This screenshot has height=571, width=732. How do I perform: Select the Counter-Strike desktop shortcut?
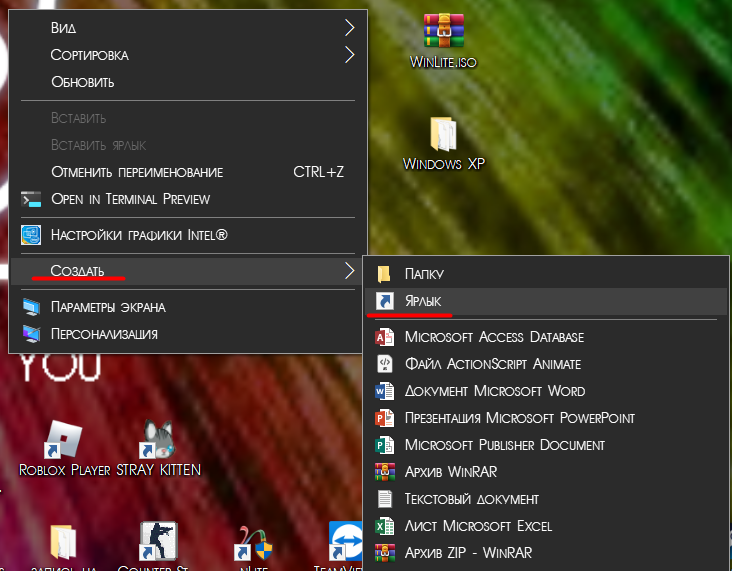pyautogui.click(x=158, y=542)
